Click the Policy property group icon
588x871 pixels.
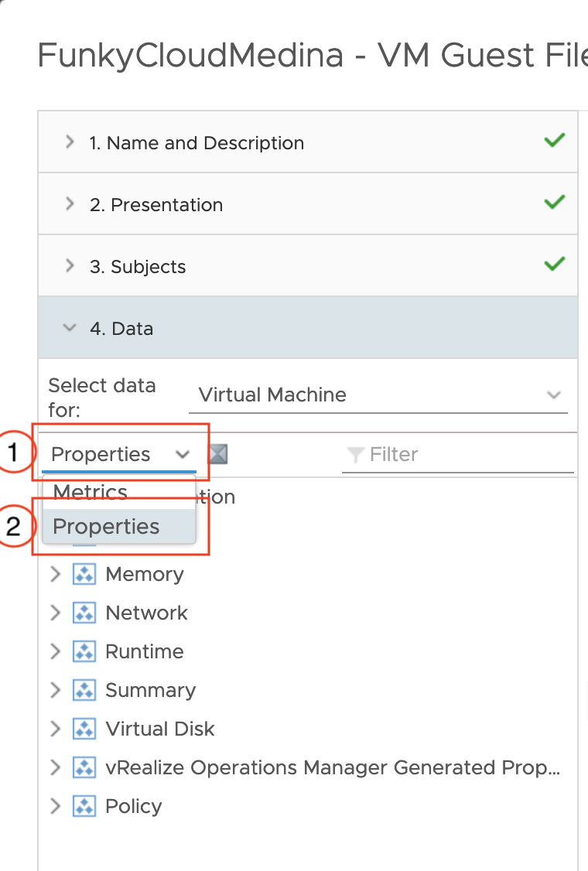(84, 806)
